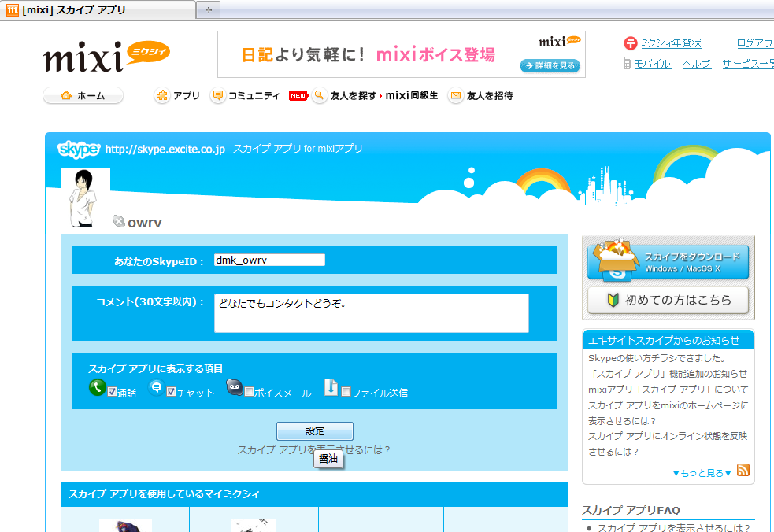Open the ホーム navigation button
The width and height of the screenshot is (774, 532).
[83, 95]
